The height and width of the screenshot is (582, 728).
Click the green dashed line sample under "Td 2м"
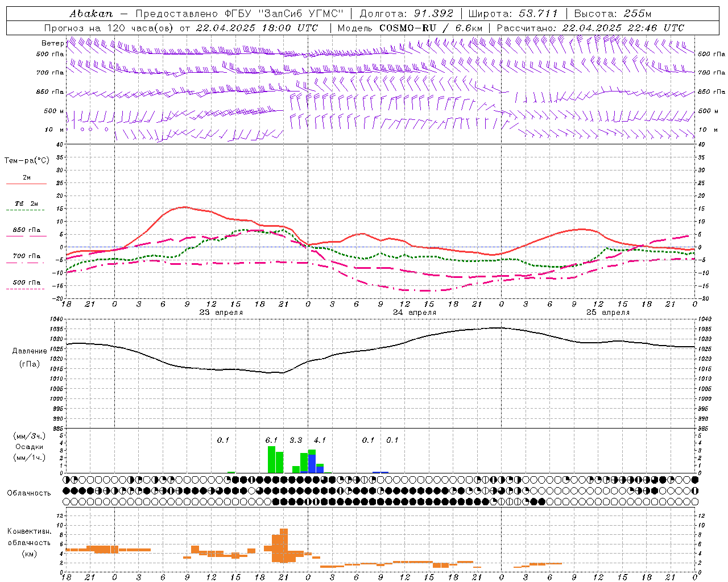point(26,210)
